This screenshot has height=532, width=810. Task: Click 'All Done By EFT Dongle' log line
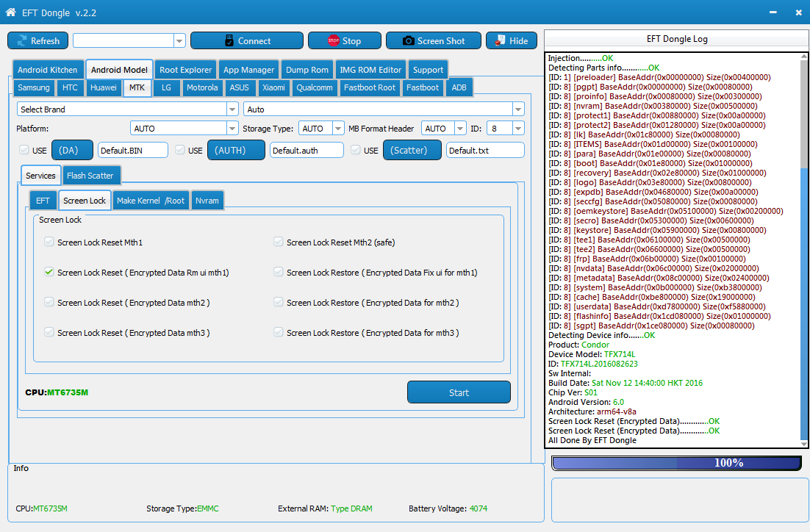[592, 440]
